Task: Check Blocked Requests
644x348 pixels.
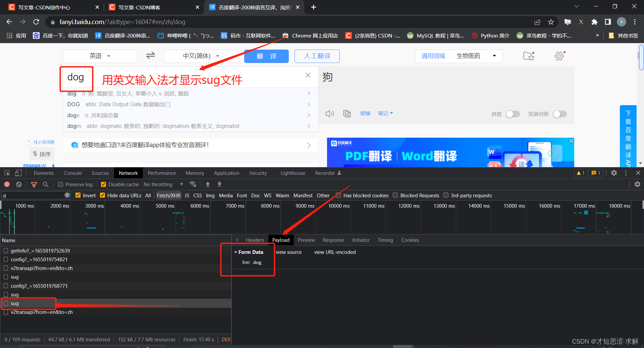Action: [395, 195]
